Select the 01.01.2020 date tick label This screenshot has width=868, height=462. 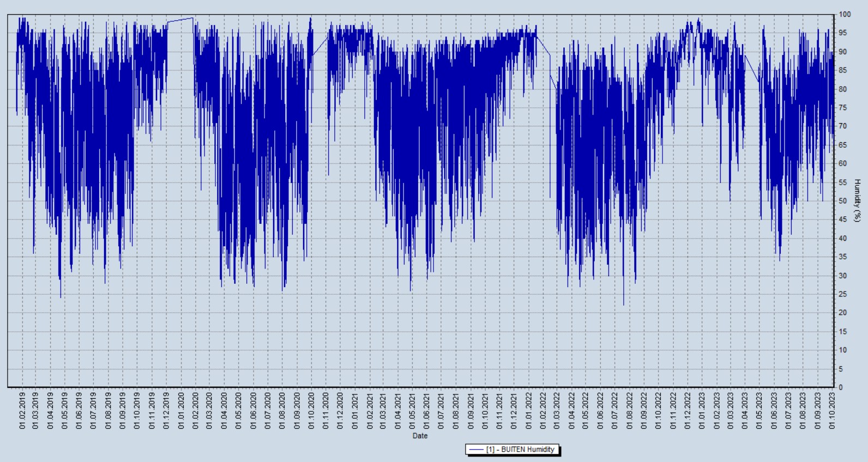181,410
